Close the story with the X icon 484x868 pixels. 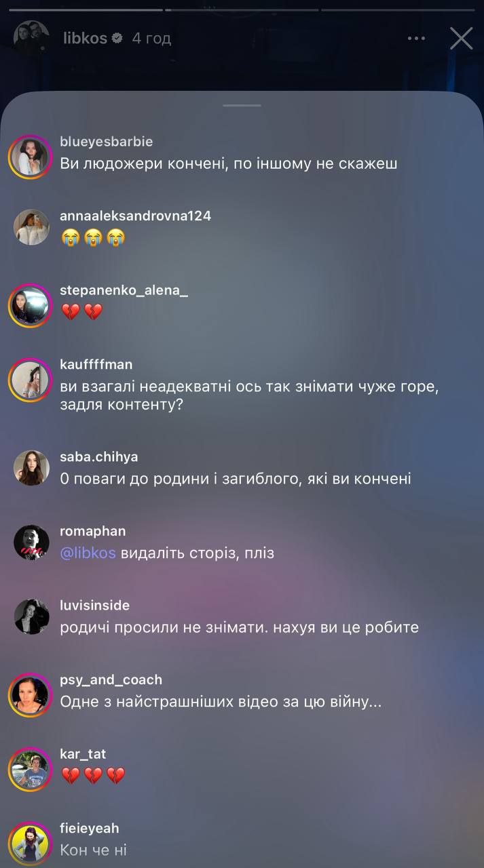pyautogui.click(x=461, y=39)
